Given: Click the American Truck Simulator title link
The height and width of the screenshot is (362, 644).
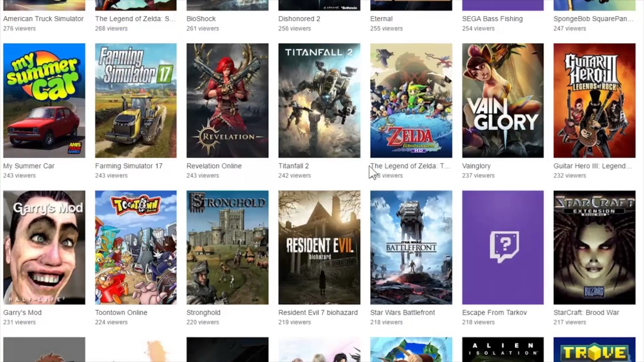Looking at the screenshot, I should point(43,19).
